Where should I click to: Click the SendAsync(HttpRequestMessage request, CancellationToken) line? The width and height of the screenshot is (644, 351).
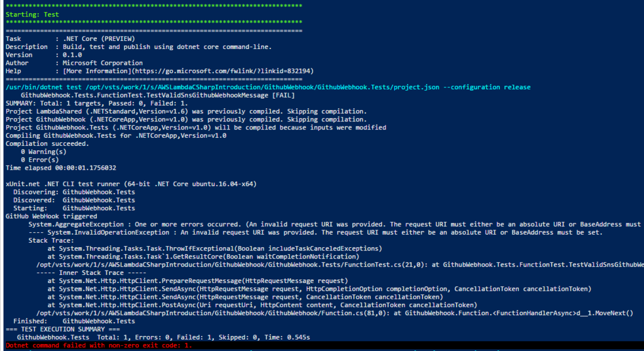[x=245, y=297]
